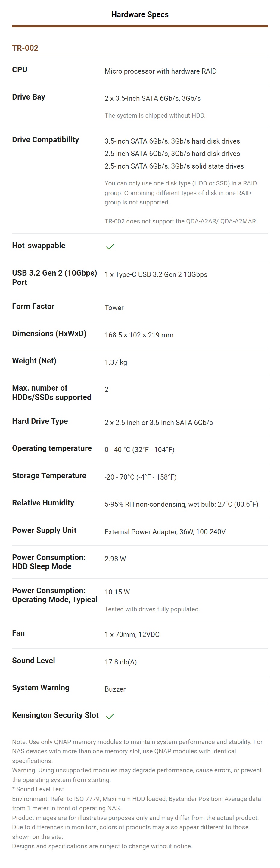Select the Weight value 1.37 kg
The height and width of the screenshot is (868, 280).
click(116, 362)
